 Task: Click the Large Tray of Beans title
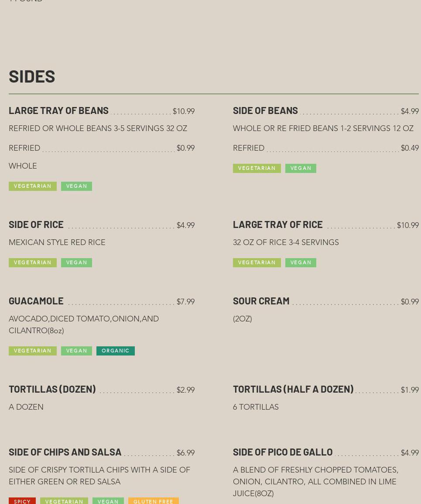58,110
